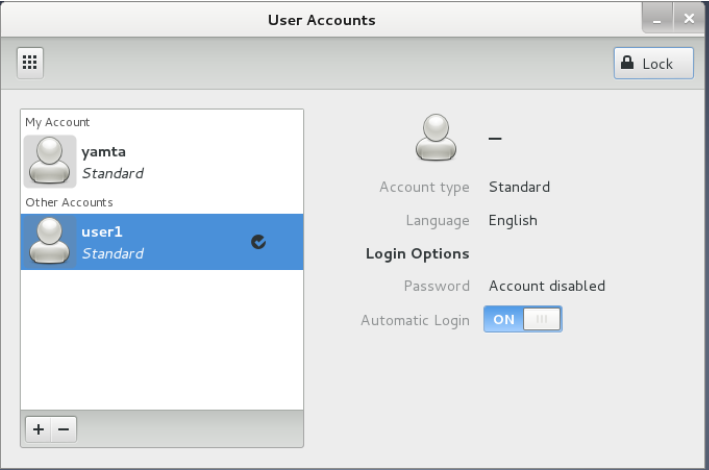The image size is (709, 470).
Task: Minimize the User Accounts window
Action: point(658,19)
